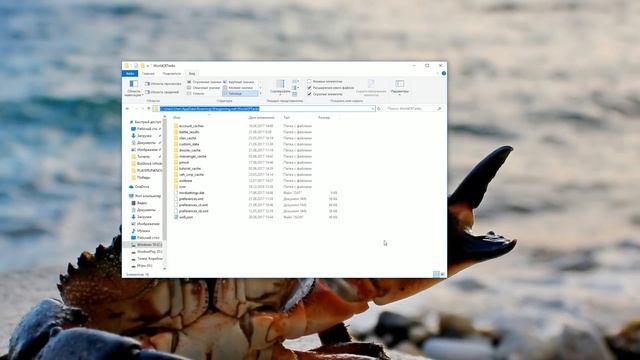The width and height of the screenshot is (640, 360).
Task: Expand the address bar history dropdown
Action: click(x=373, y=109)
